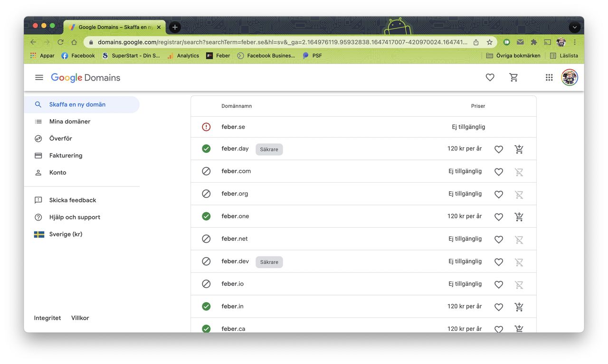The height and width of the screenshot is (364, 608).
Task: Add feber.day to the cart
Action: 519,149
